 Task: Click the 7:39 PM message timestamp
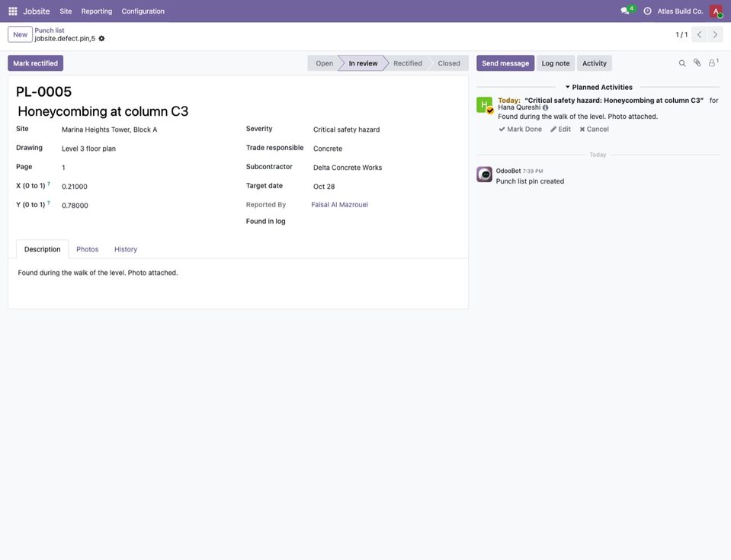click(x=533, y=171)
